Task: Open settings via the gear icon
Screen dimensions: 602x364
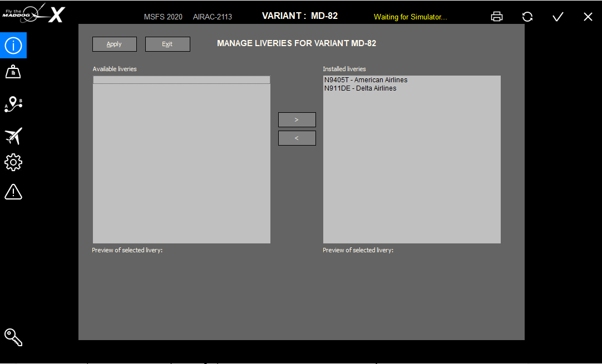Action: tap(13, 163)
